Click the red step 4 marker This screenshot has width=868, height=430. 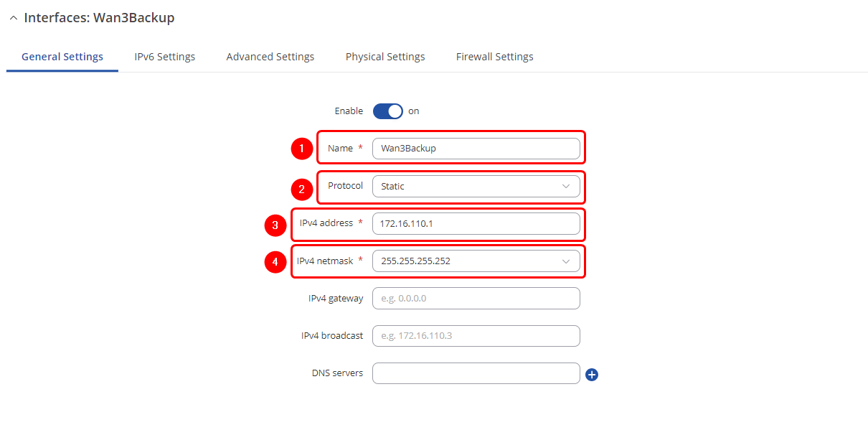tap(275, 263)
